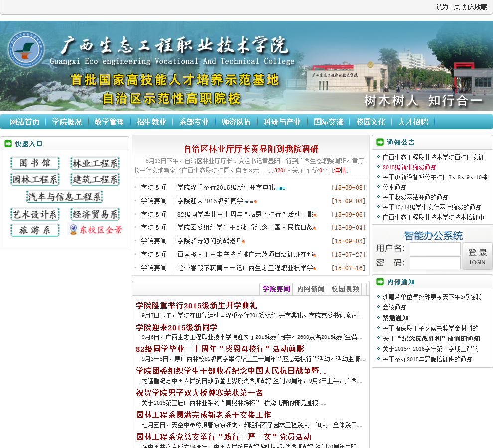This screenshot has width=493, height=448.
Task: Click 详情 link under headline summary
Action: tap(340, 170)
